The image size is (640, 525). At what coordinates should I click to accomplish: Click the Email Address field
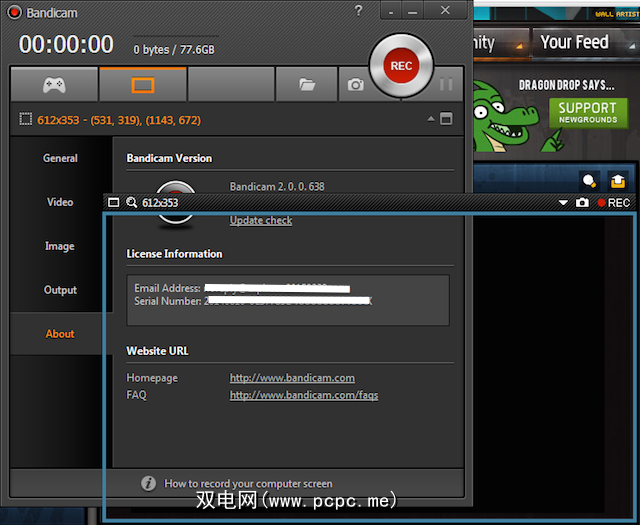pos(242,288)
